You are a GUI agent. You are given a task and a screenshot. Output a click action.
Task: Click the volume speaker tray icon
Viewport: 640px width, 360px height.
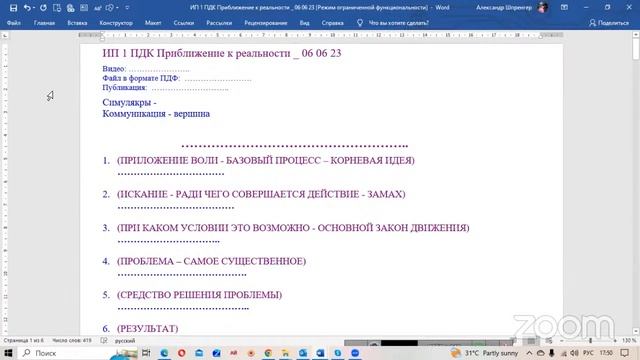click(574, 353)
